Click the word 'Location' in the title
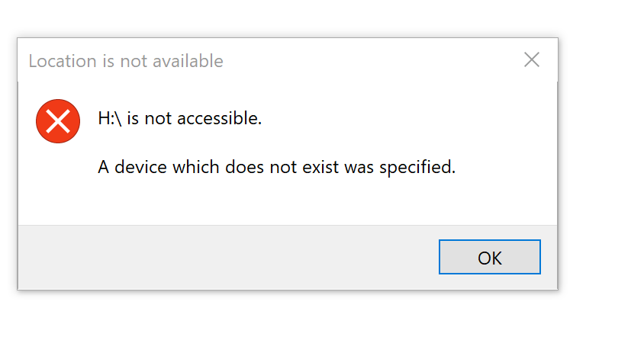Viewport: 644px width, 340px height. (60, 61)
